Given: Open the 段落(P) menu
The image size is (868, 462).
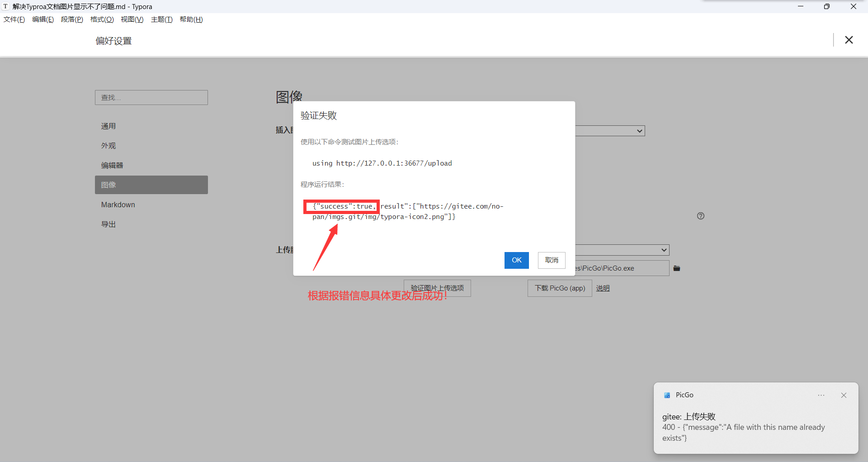Looking at the screenshot, I should (x=72, y=19).
